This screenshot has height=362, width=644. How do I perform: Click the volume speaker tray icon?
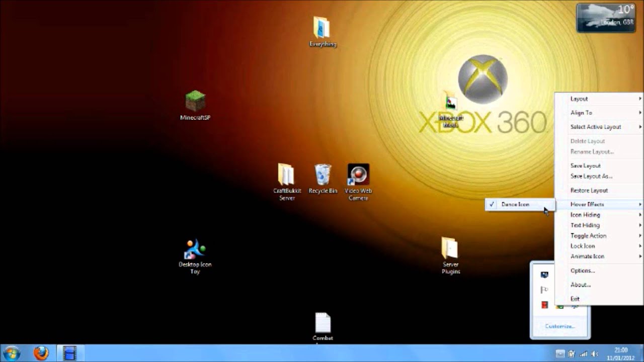[x=594, y=353]
